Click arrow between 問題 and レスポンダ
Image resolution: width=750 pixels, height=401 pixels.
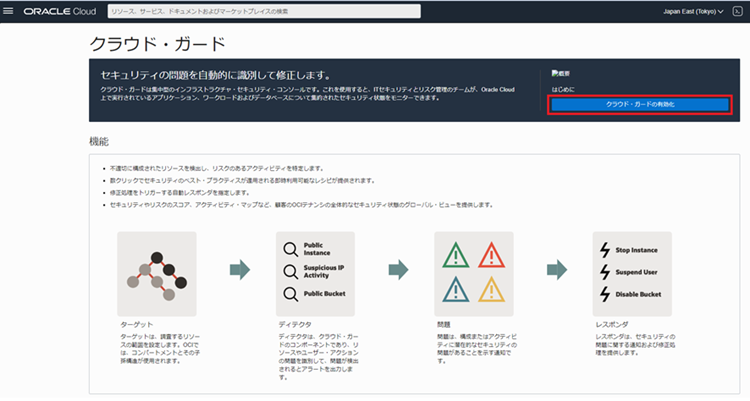pos(557,269)
